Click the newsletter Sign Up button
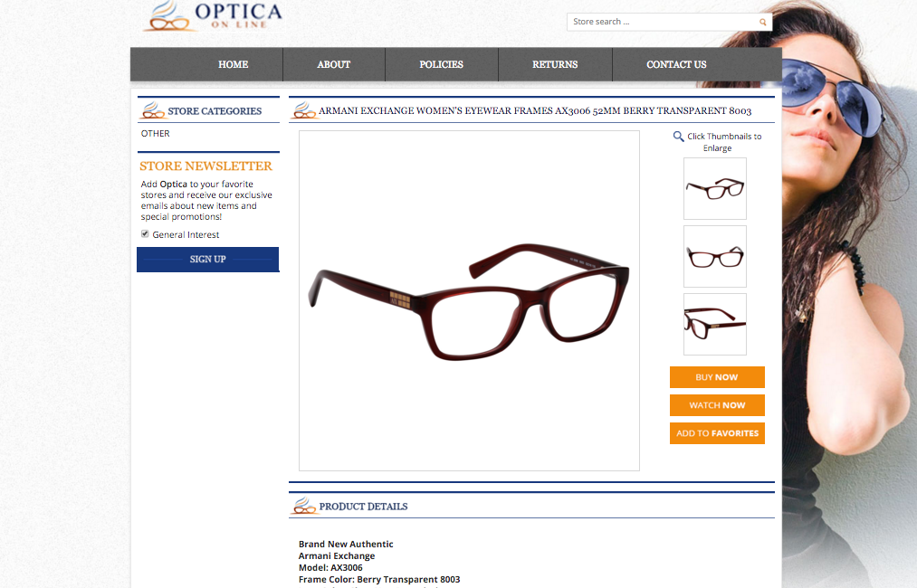Screen dimensions: 917x588 (x=207, y=259)
